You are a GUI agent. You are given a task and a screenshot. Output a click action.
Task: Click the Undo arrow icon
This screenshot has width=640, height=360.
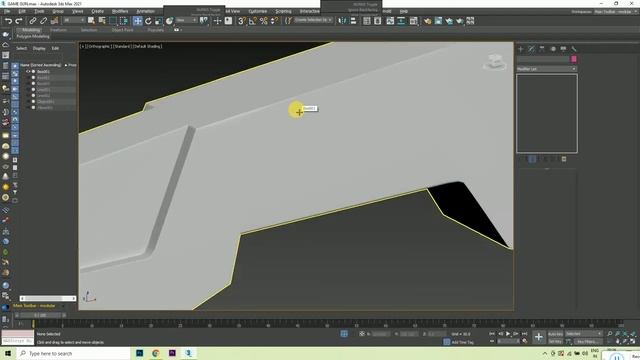[8, 21]
